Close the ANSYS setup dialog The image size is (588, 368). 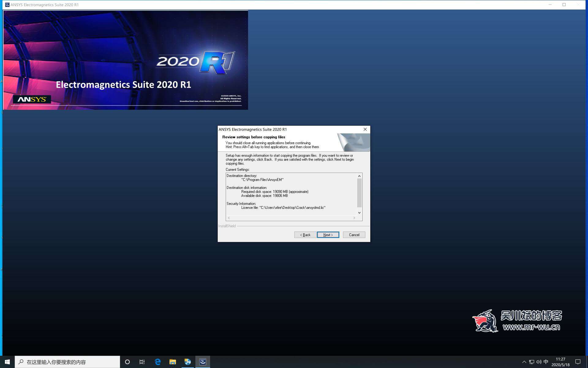point(365,129)
